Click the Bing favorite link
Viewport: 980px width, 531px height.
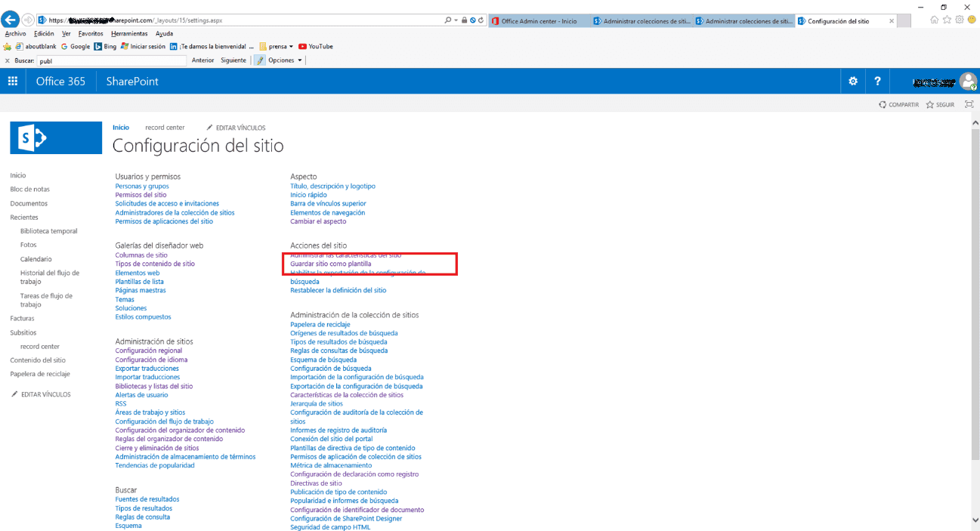click(105, 47)
